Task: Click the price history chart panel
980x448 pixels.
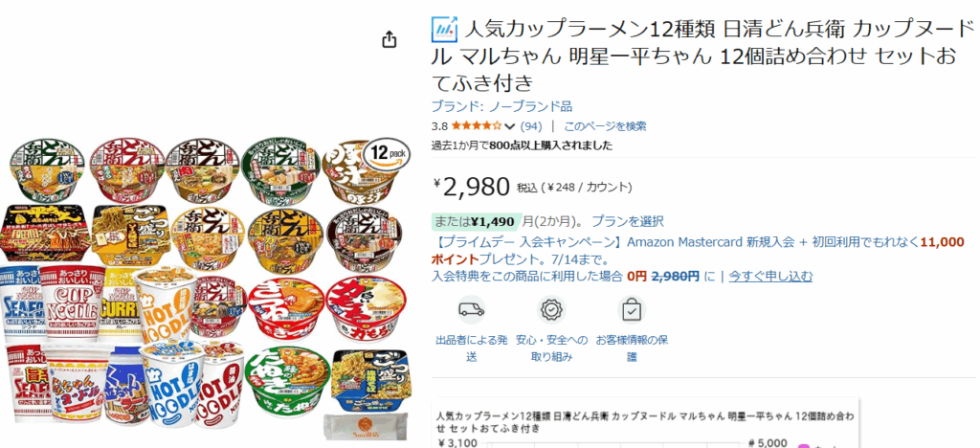Action: tap(646, 422)
